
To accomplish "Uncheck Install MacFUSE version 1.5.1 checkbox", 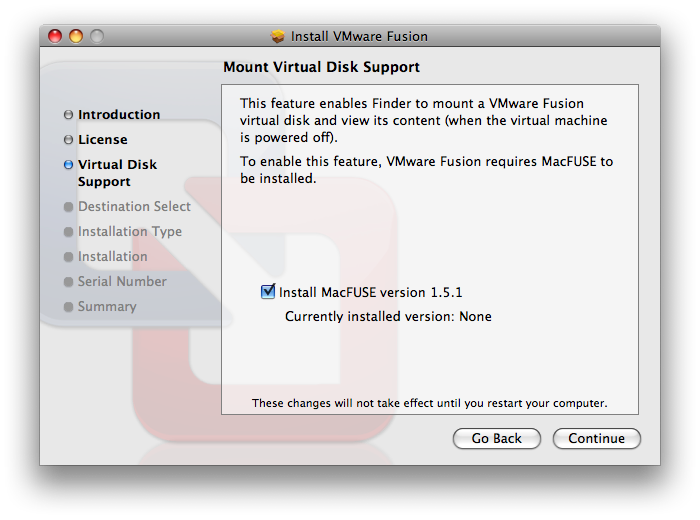I will tap(267, 292).
